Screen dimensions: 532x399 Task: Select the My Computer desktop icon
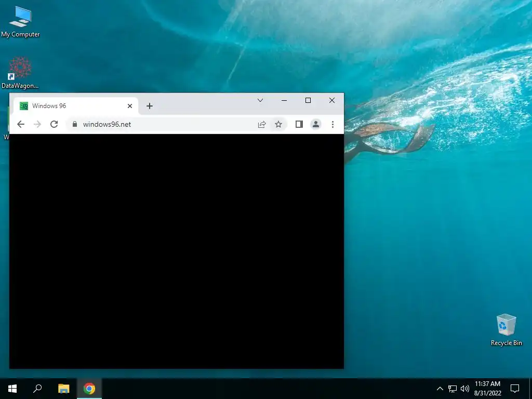20,22
